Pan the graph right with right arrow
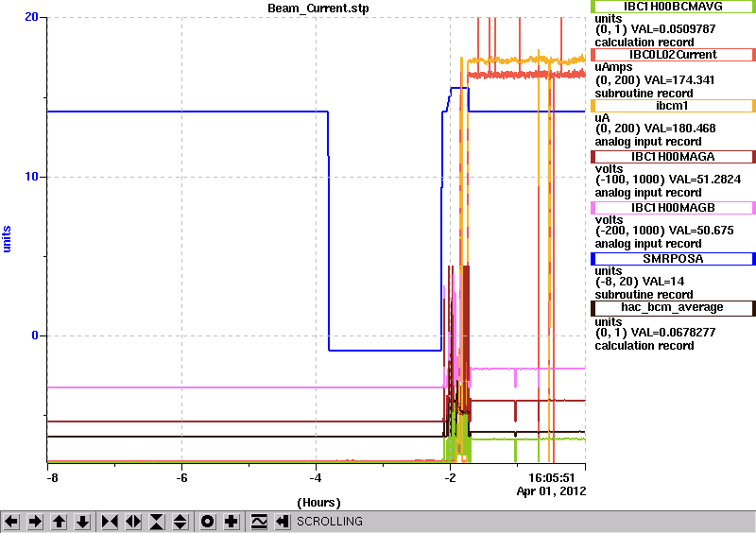This screenshot has height=533, width=756. (x=35, y=522)
